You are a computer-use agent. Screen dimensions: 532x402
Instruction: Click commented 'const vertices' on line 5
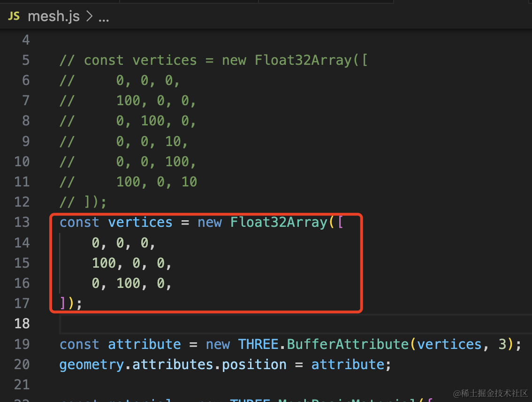[140, 60]
